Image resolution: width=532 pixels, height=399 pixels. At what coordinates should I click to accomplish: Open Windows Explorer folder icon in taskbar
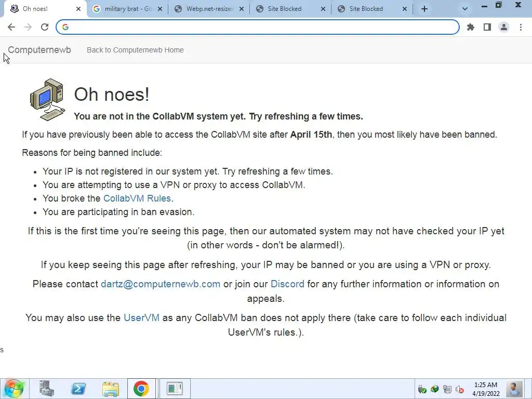110,389
